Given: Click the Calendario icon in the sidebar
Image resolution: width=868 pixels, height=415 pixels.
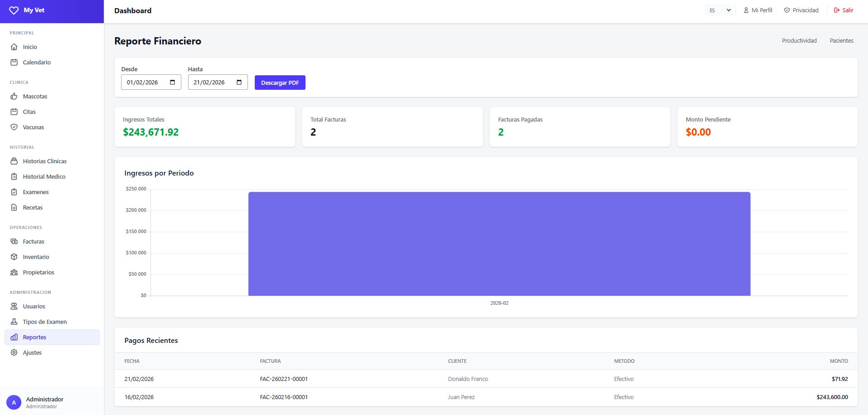Looking at the screenshot, I should click(14, 62).
